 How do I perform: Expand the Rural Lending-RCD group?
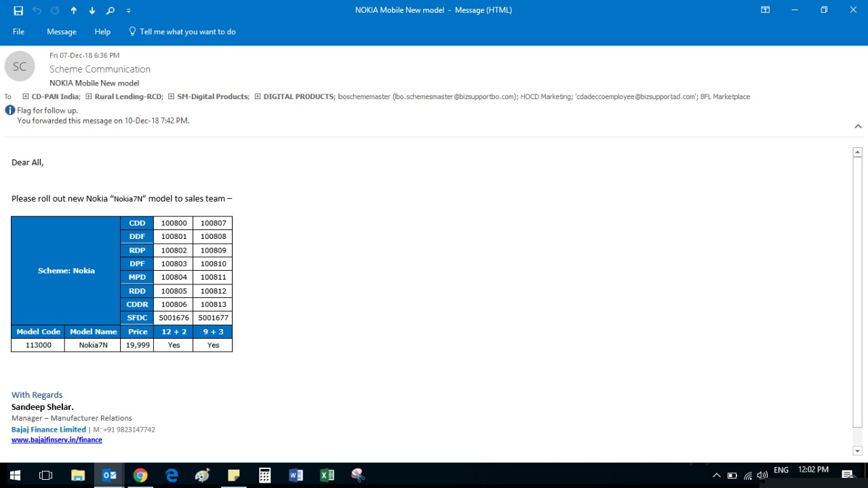(x=88, y=96)
